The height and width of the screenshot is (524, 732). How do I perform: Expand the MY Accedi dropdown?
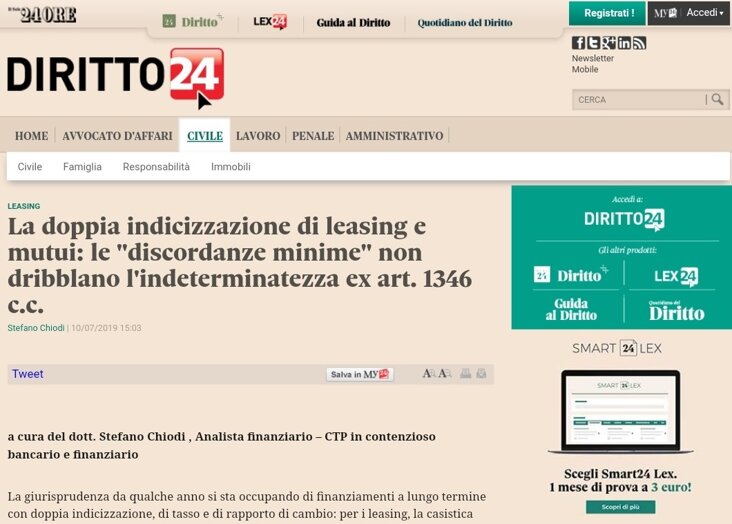pyautogui.click(x=688, y=13)
